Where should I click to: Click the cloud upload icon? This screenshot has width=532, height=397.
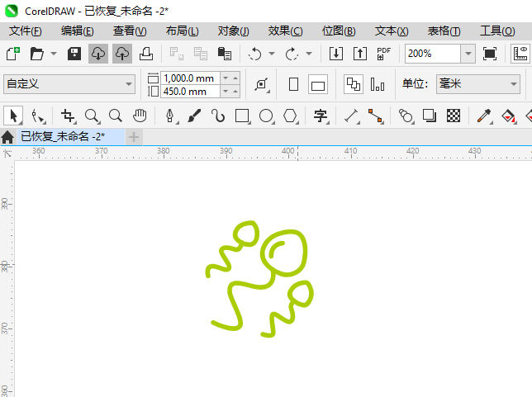pos(122,54)
